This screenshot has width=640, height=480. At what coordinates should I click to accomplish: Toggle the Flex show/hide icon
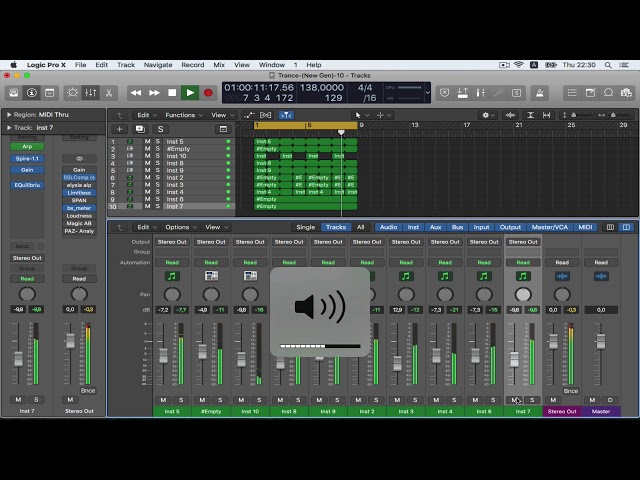click(x=266, y=116)
